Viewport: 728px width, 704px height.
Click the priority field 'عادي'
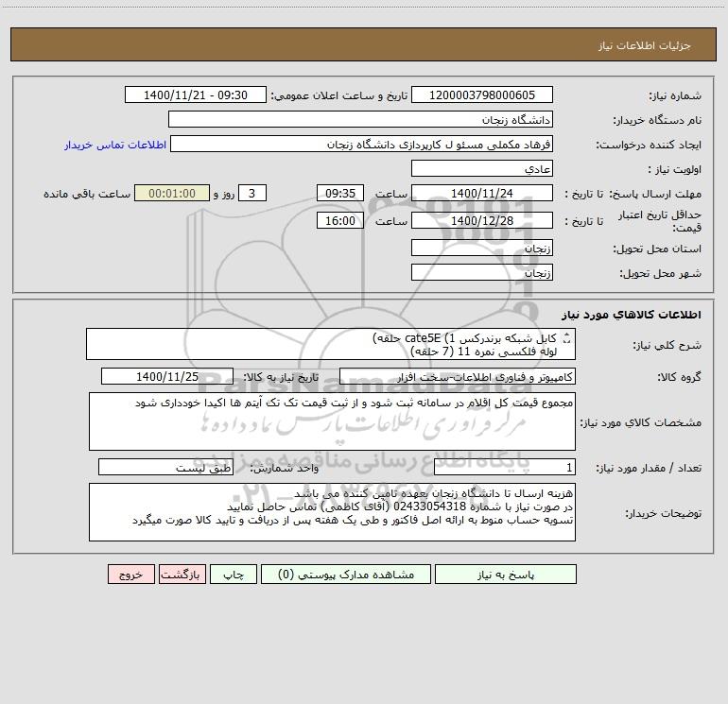click(x=482, y=168)
